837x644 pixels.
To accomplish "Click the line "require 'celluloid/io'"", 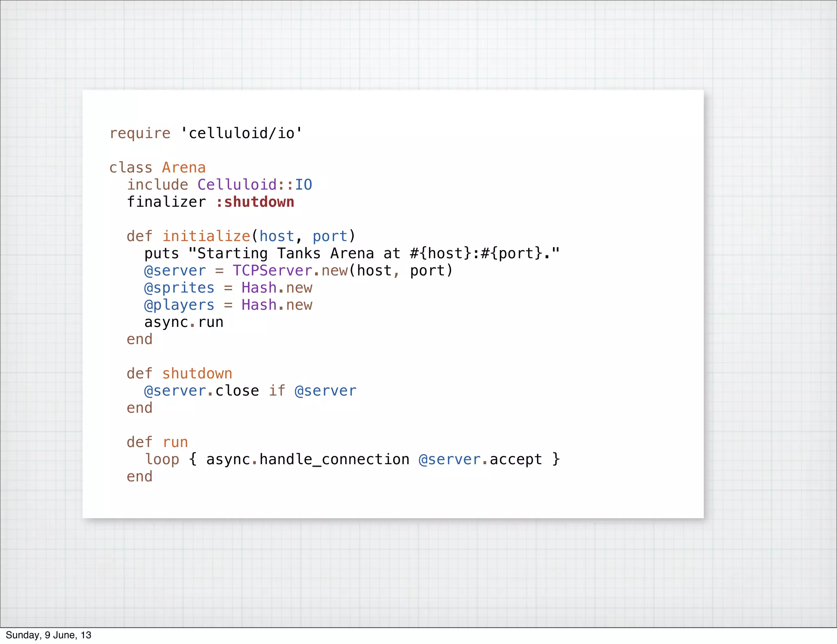I will tap(206, 134).
